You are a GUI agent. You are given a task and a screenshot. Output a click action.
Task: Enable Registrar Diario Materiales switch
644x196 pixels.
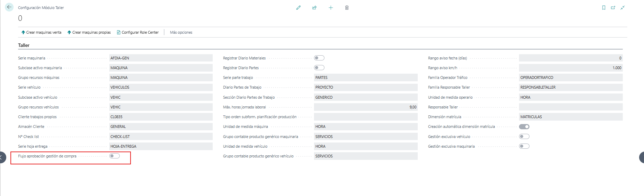319,58
